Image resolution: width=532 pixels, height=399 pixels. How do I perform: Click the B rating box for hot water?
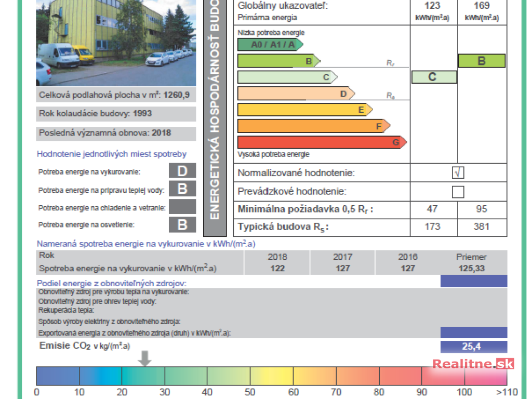[x=182, y=189]
